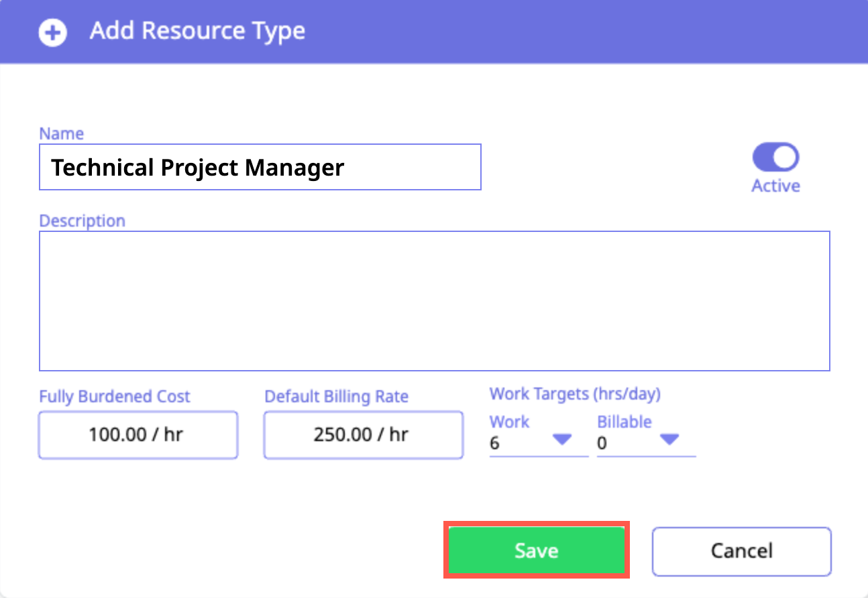This screenshot has width=868, height=598.
Task: Click the Fully Burdened Cost label
Action: pos(115,396)
